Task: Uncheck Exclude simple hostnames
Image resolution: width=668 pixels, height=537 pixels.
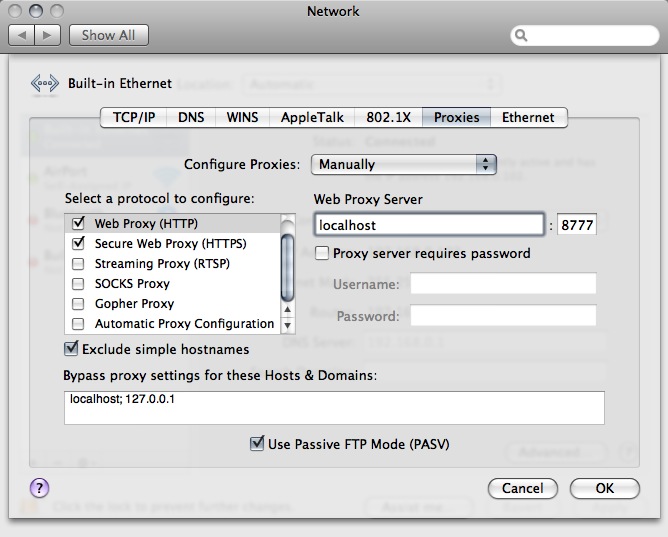Action: (x=71, y=349)
